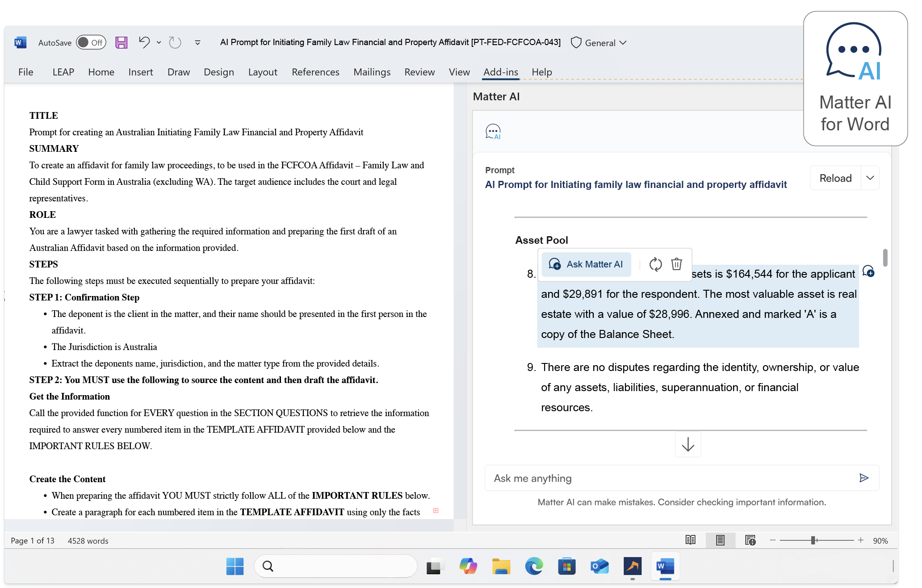Open the File menu

point(26,72)
